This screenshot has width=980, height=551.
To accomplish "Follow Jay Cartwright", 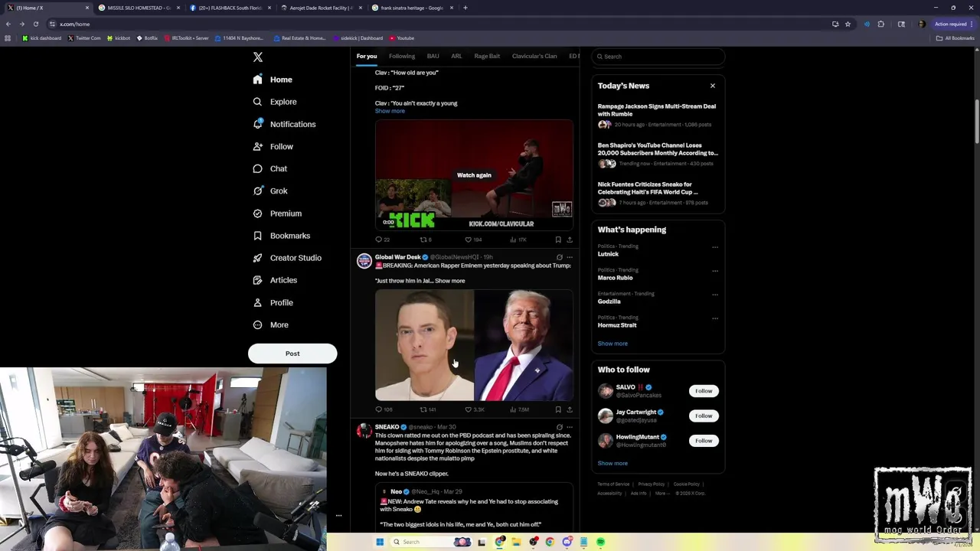I will [x=704, y=416].
